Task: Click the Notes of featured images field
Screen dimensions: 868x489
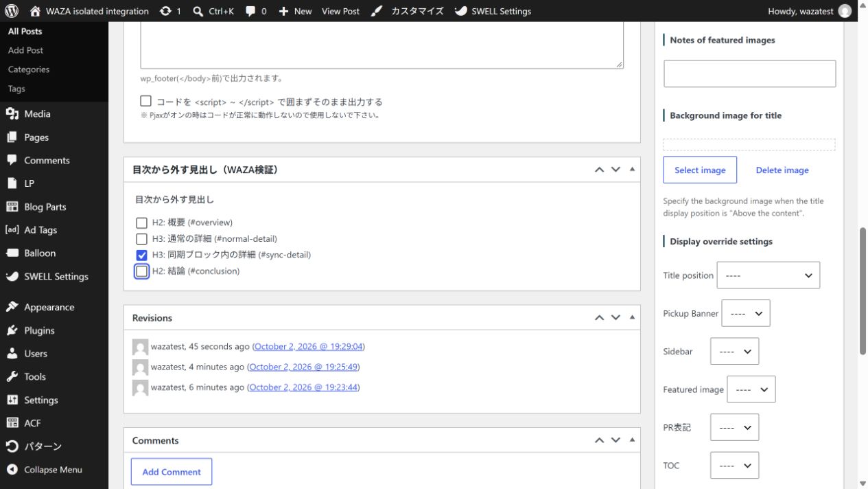Action: point(749,73)
